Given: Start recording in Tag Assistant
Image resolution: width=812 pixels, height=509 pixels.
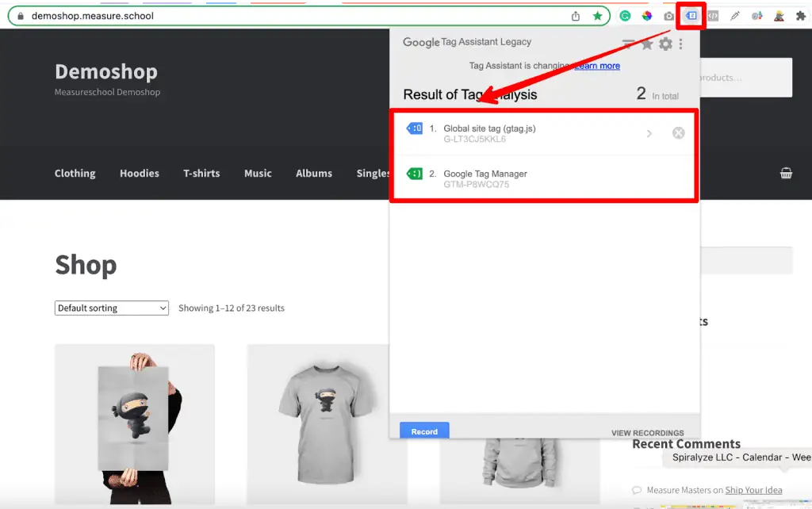Looking at the screenshot, I should tap(424, 431).
